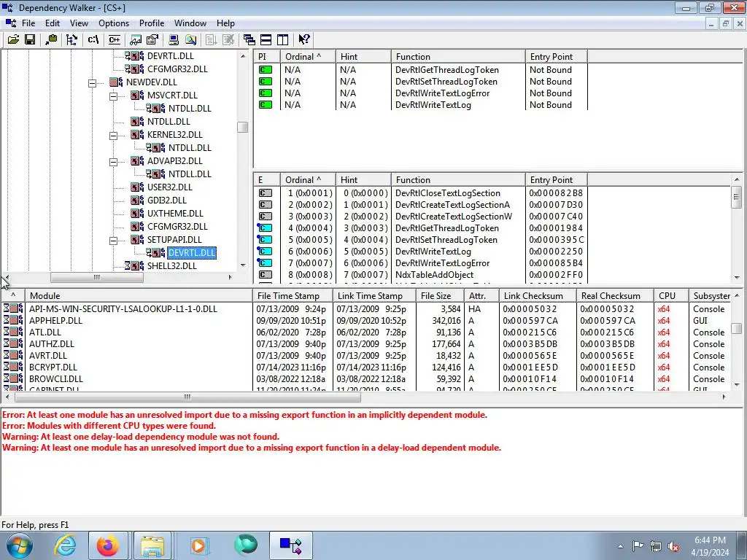747x560 pixels.
Task: Click the module tree horizontal scrollbar thumb
Action: 97,277
